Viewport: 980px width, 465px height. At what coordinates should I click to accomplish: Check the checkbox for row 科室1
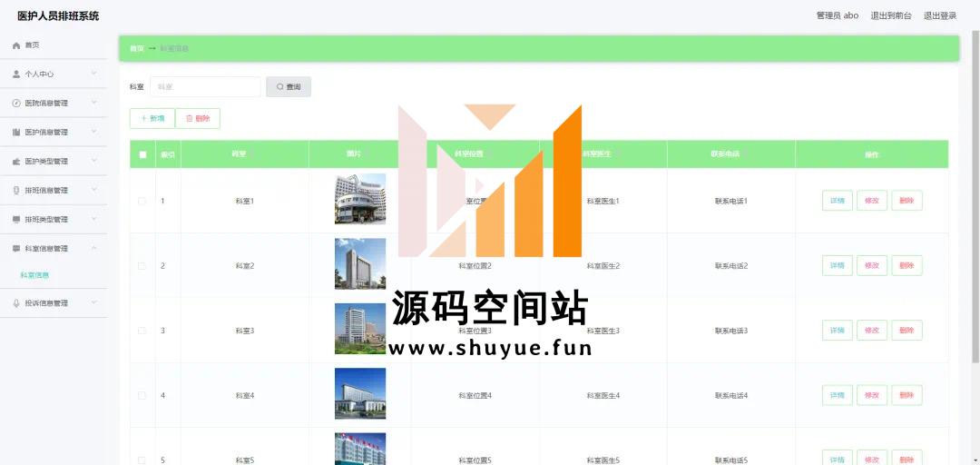point(142,201)
